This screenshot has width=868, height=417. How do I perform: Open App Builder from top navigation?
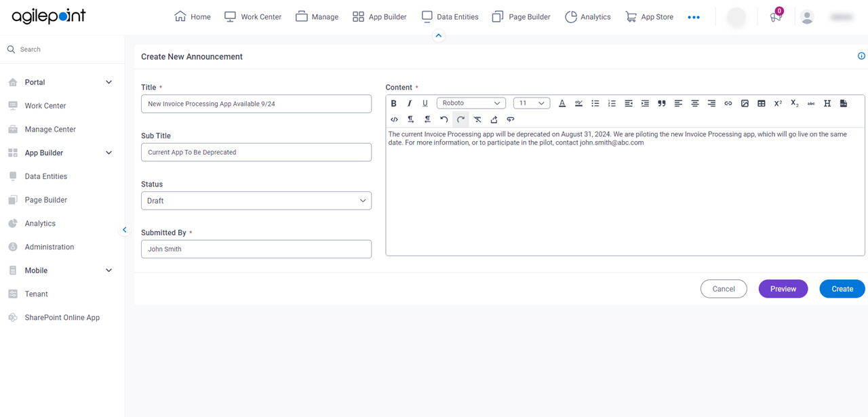pos(380,17)
